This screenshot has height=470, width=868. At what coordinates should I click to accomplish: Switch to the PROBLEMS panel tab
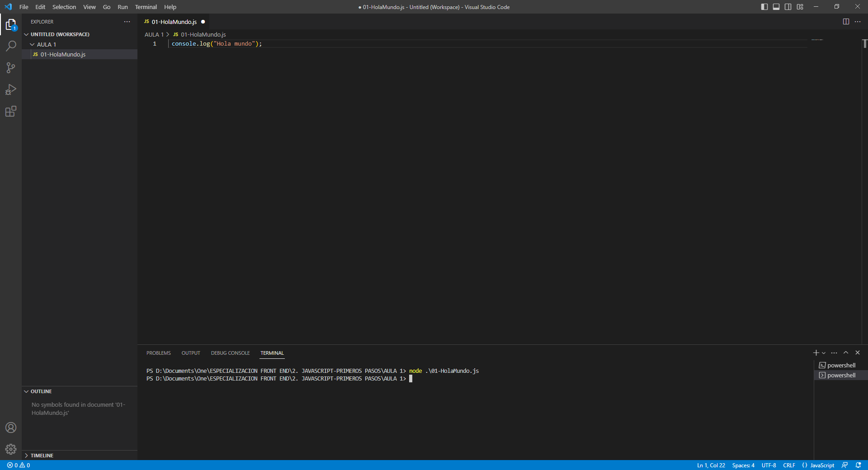[159, 353]
